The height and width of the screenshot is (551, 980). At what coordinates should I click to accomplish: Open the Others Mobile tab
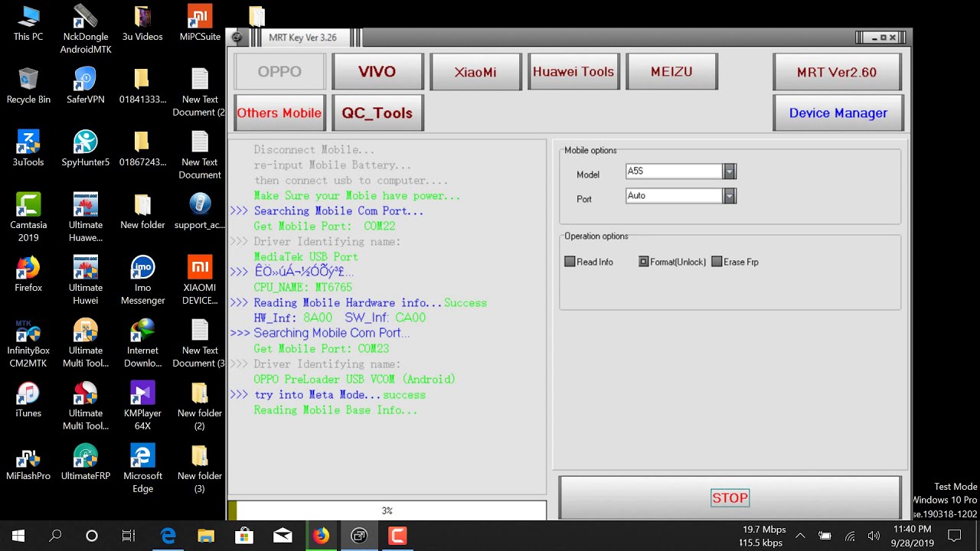pyautogui.click(x=279, y=113)
